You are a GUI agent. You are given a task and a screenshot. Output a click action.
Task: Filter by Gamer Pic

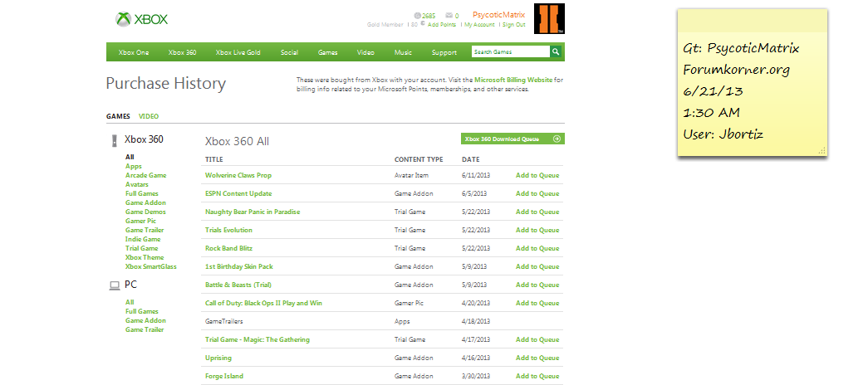[x=140, y=221]
